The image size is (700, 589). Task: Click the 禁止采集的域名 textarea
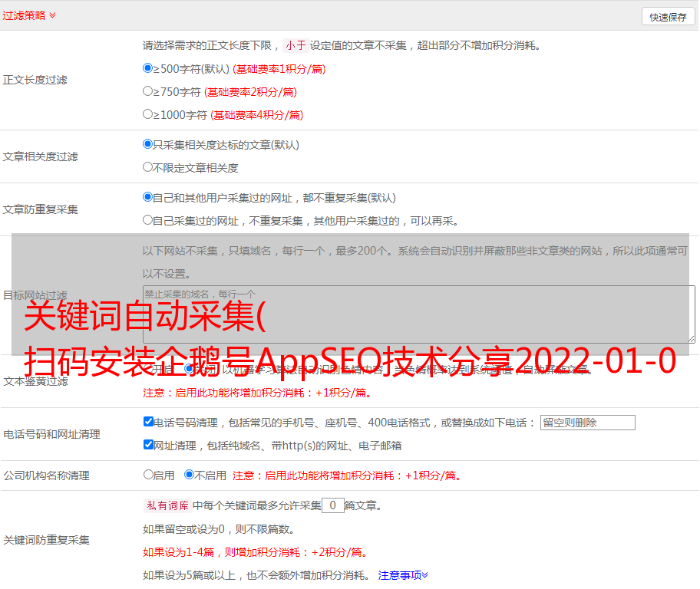[x=419, y=314]
